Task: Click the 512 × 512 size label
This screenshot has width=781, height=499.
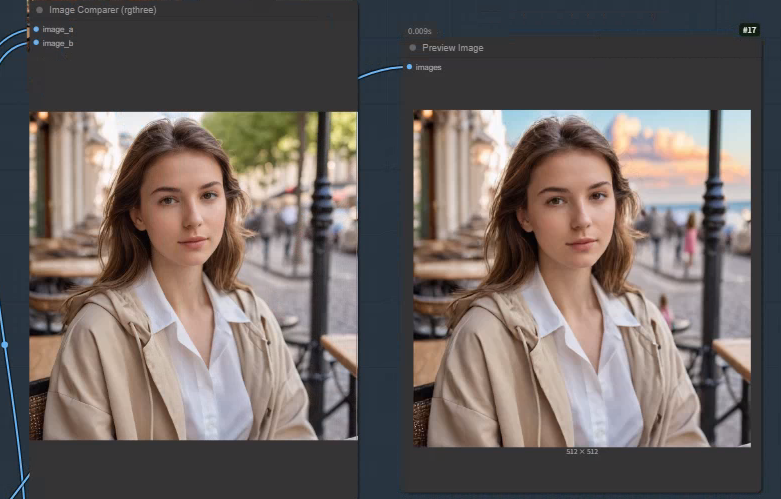Action: pyautogui.click(x=582, y=452)
